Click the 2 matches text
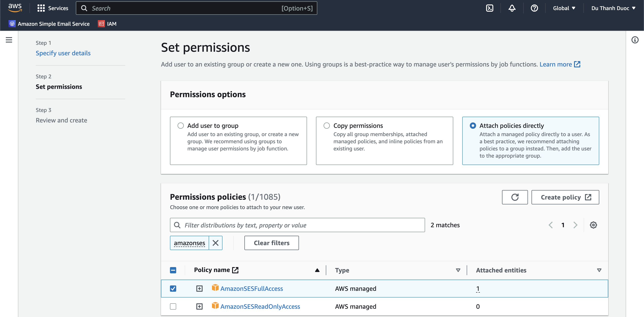This screenshot has height=317, width=644. pos(445,225)
